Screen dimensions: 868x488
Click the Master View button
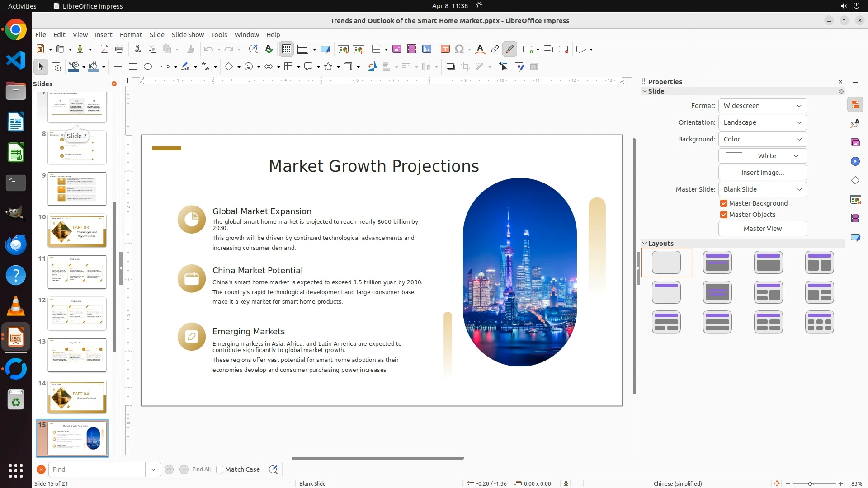(x=762, y=229)
